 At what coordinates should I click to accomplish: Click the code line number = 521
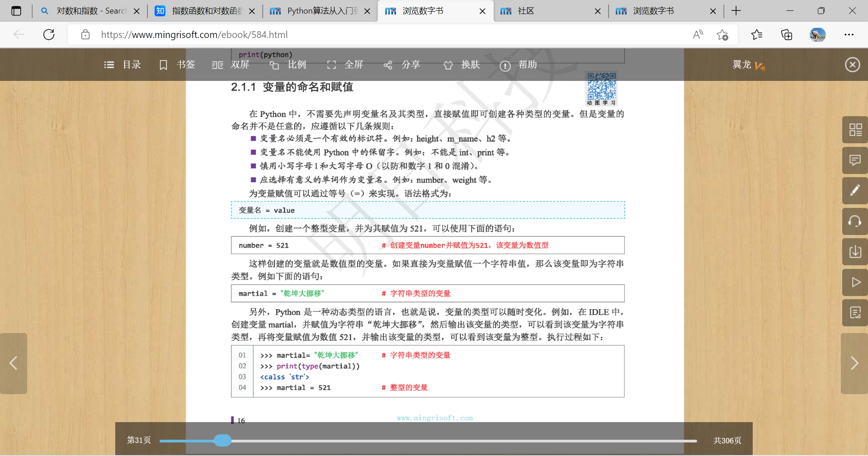[x=264, y=245]
